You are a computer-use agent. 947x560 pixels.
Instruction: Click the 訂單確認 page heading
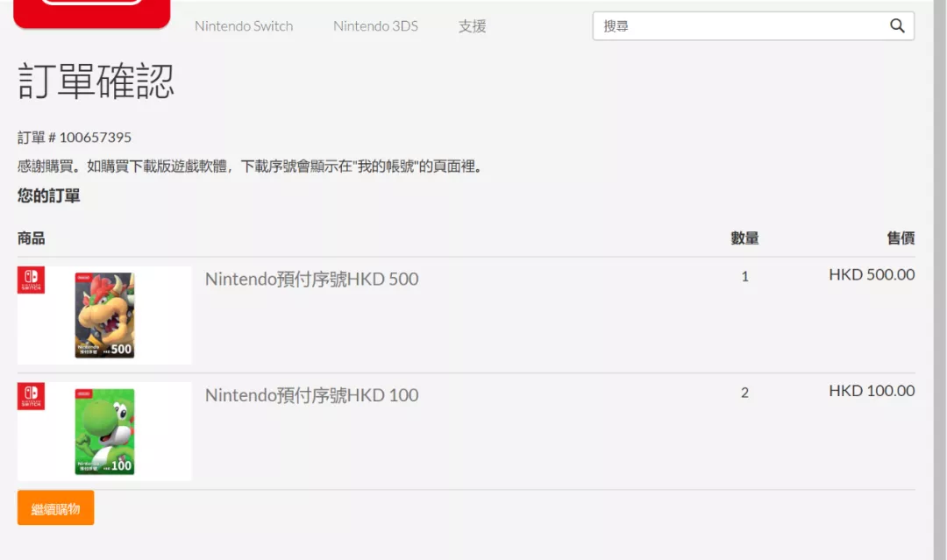pyautogui.click(x=96, y=81)
